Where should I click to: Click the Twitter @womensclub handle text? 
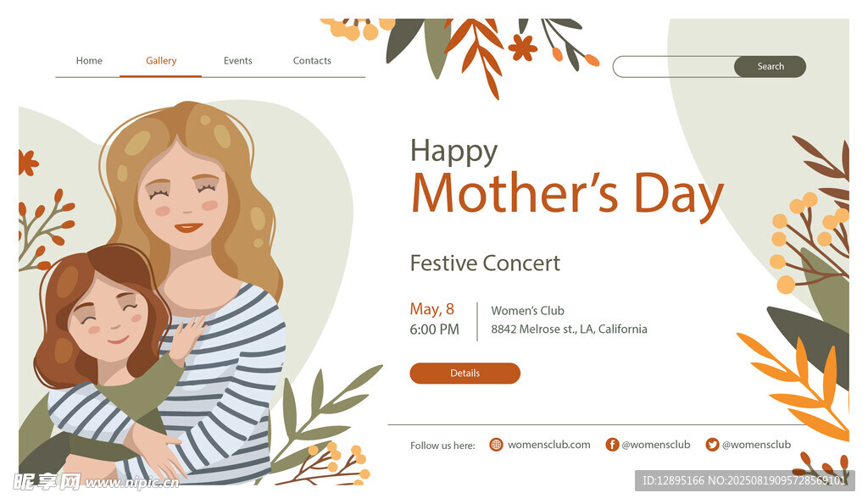coord(756,445)
